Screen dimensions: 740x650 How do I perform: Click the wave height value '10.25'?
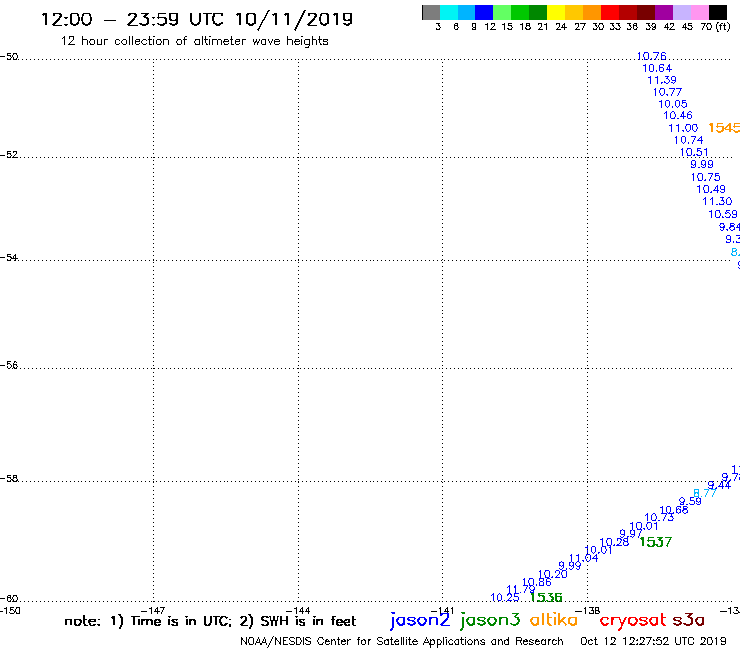(x=505, y=598)
